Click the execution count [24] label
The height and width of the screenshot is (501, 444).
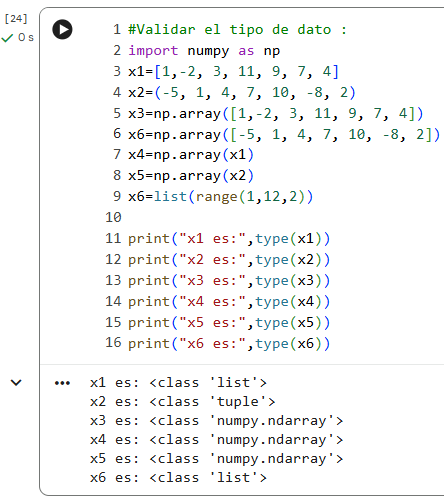tap(16, 19)
